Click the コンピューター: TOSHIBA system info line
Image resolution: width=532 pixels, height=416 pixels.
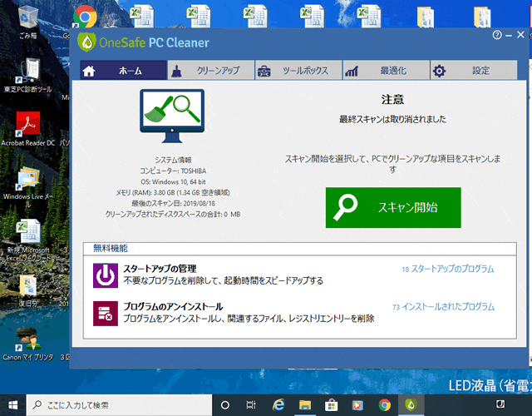pyautogui.click(x=173, y=171)
